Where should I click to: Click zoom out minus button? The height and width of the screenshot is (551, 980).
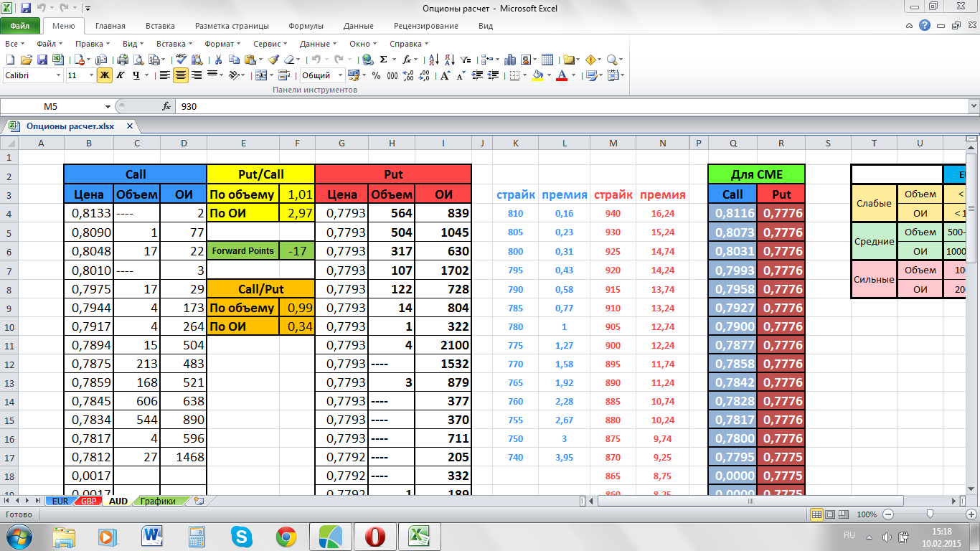point(888,514)
